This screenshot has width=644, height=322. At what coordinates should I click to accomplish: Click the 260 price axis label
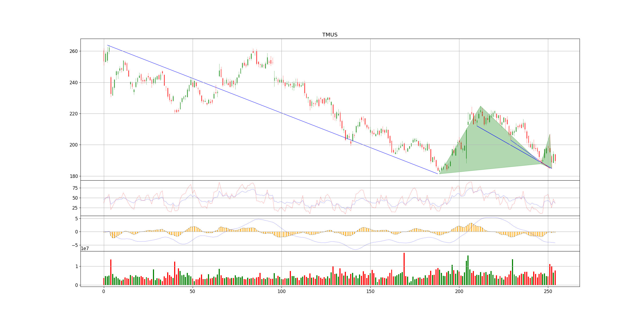tap(73, 51)
